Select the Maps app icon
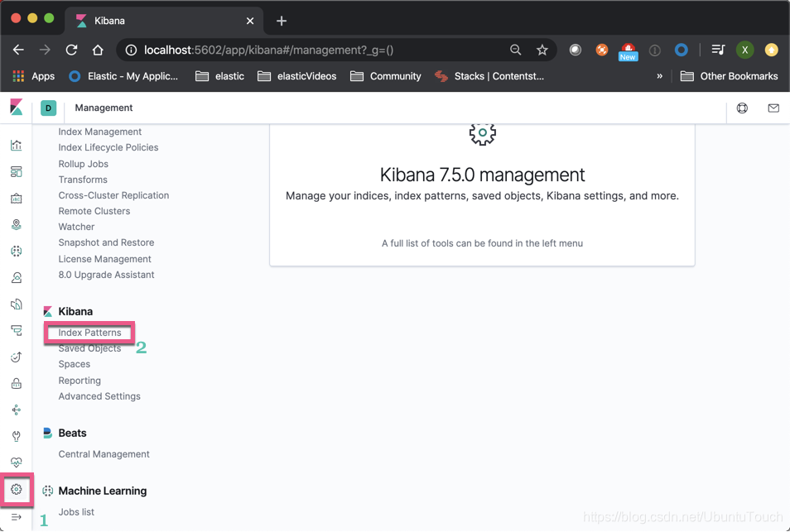This screenshot has height=532, width=790. (x=17, y=224)
